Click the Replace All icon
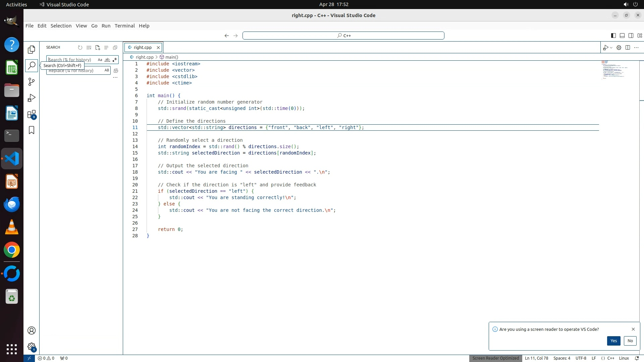The image size is (644, 362). 116,70
